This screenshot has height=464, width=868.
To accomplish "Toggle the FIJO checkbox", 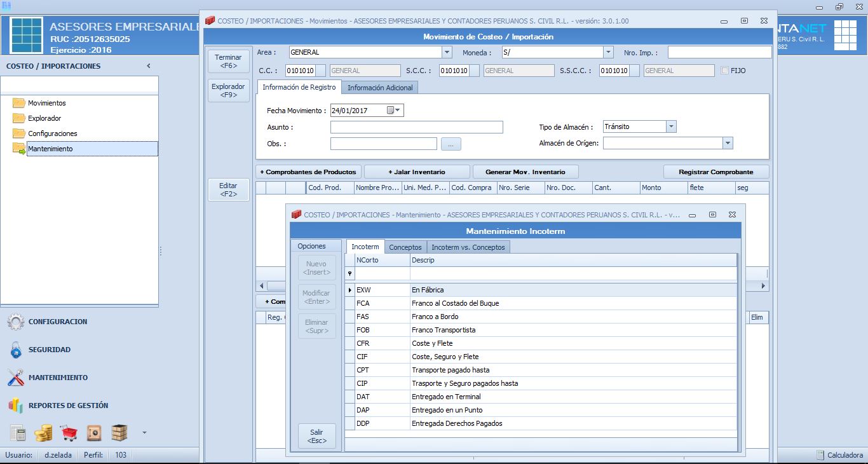I will tap(726, 71).
